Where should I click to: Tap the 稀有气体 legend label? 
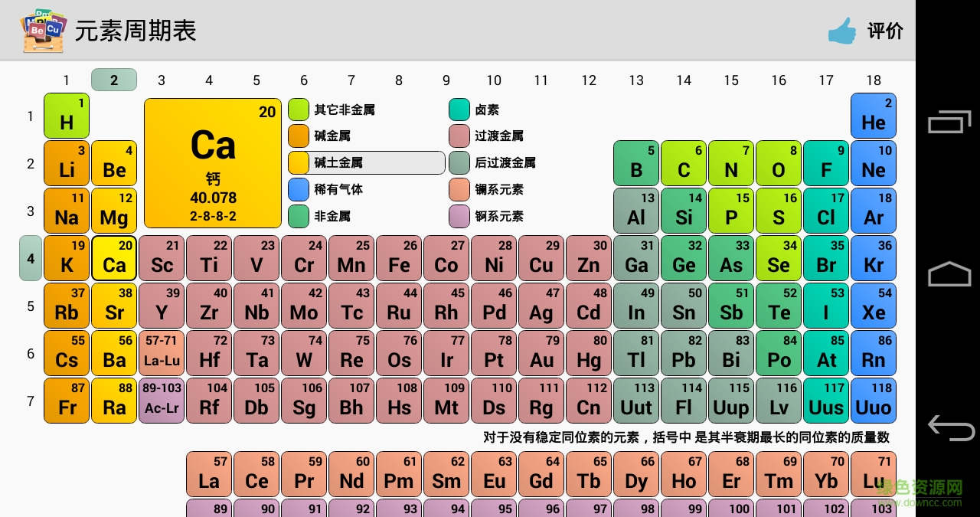tap(338, 189)
